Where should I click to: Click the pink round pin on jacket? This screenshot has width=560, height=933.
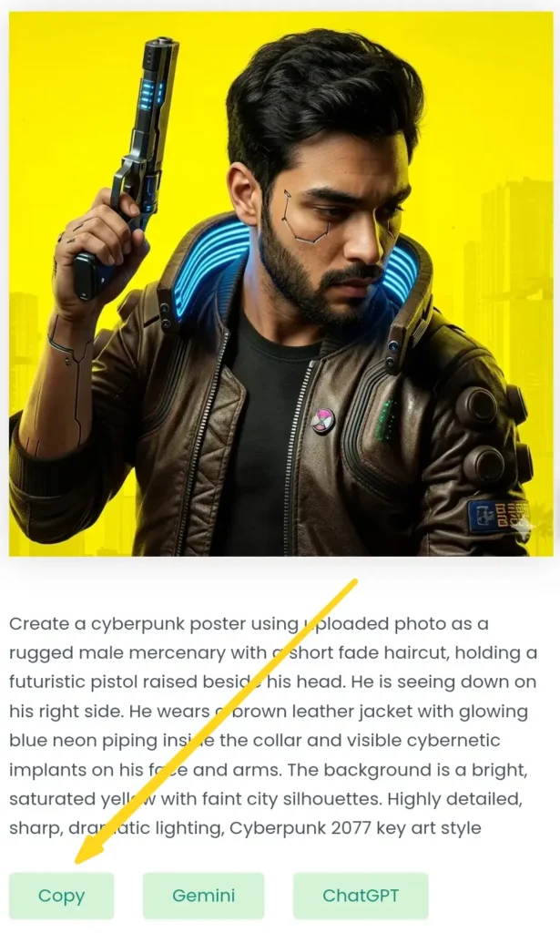click(x=323, y=421)
